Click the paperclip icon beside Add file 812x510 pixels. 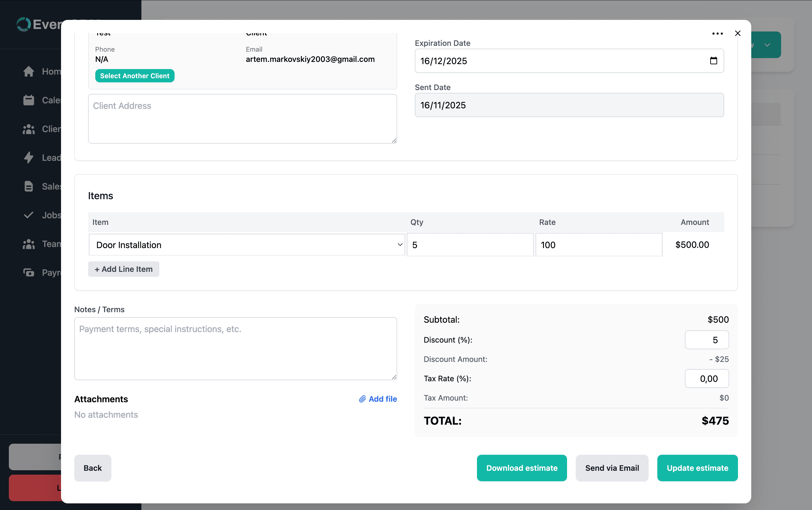pyautogui.click(x=362, y=399)
